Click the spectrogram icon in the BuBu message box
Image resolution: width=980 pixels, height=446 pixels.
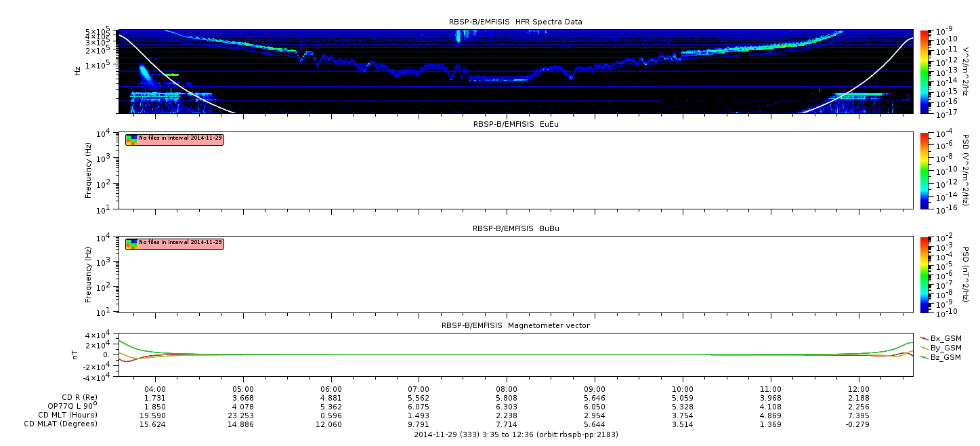click(x=131, y=244)
